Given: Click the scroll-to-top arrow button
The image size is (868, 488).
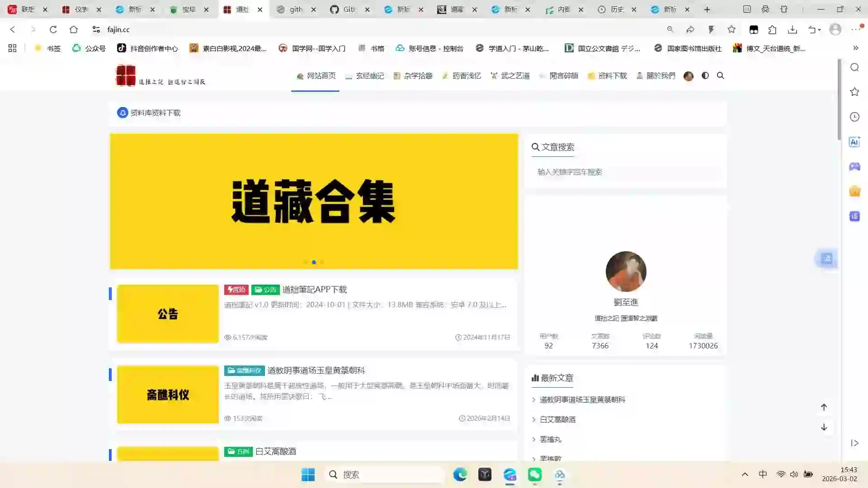Looking at the screenshot, I should coord(824,407).
